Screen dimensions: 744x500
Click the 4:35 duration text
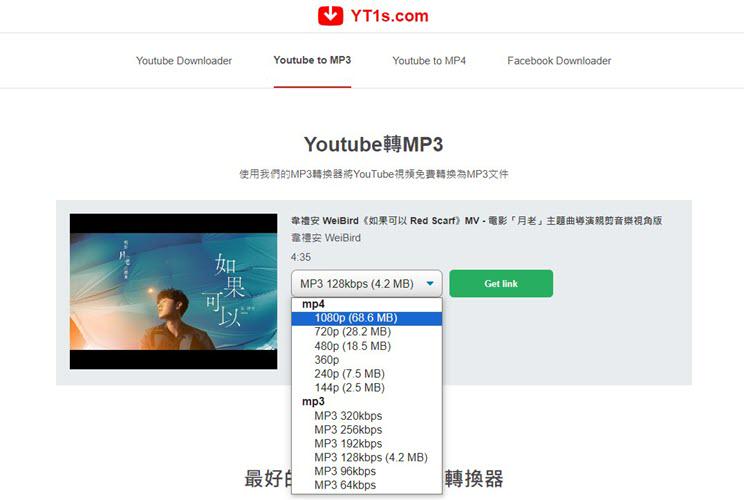coord(301,257)
